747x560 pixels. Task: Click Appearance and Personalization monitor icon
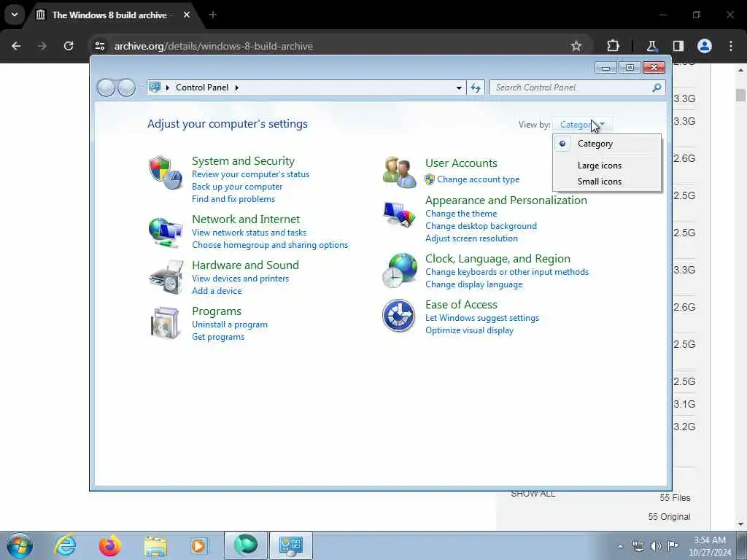[x=399, y=215]
